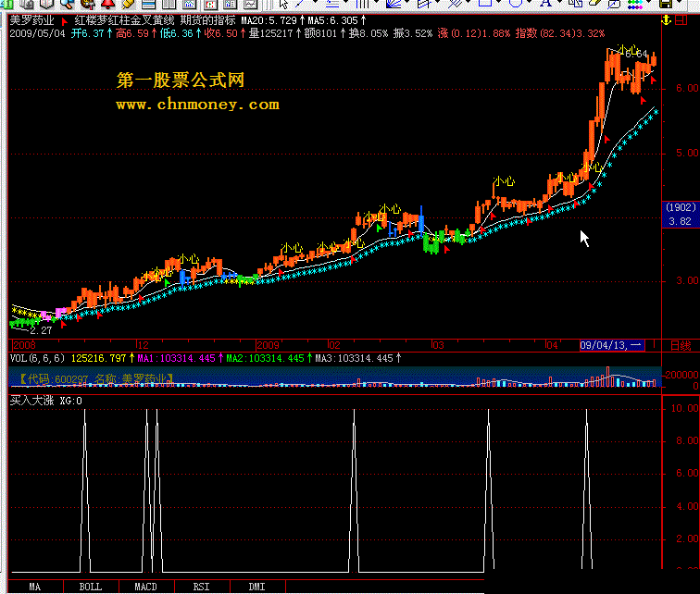This screenshot has height=594, width=700.
Task: Click the 04 month label on time axis
Action: coord(552,345)
